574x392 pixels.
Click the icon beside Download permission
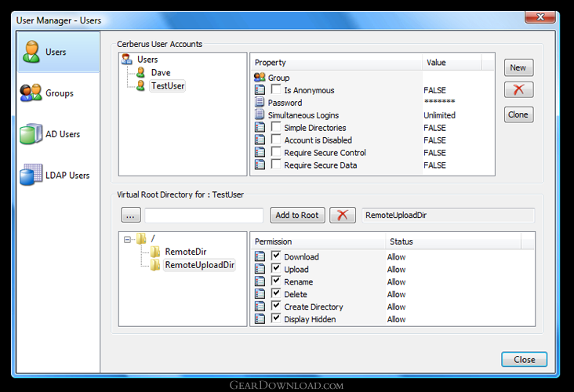pyautogui.click(x=260, y=256)
